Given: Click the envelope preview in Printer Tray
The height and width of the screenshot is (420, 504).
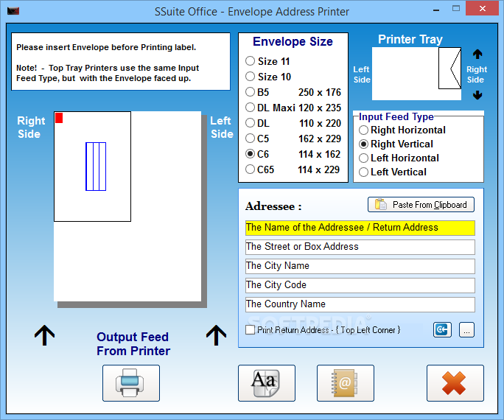Looking at the screenshot, I should 449,68.
